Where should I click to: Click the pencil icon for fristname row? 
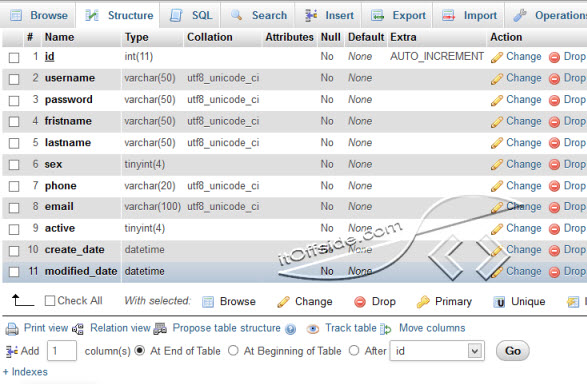tap(497, 122)
